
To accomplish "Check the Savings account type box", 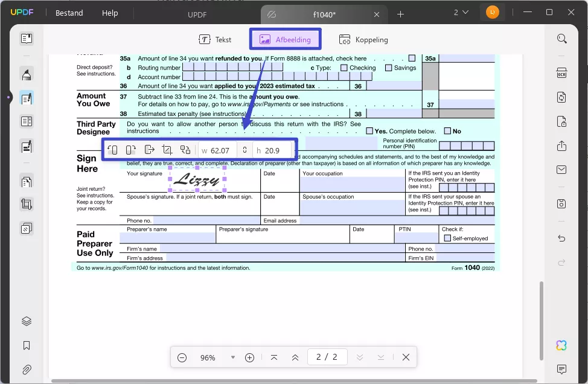I will point(388,68).
